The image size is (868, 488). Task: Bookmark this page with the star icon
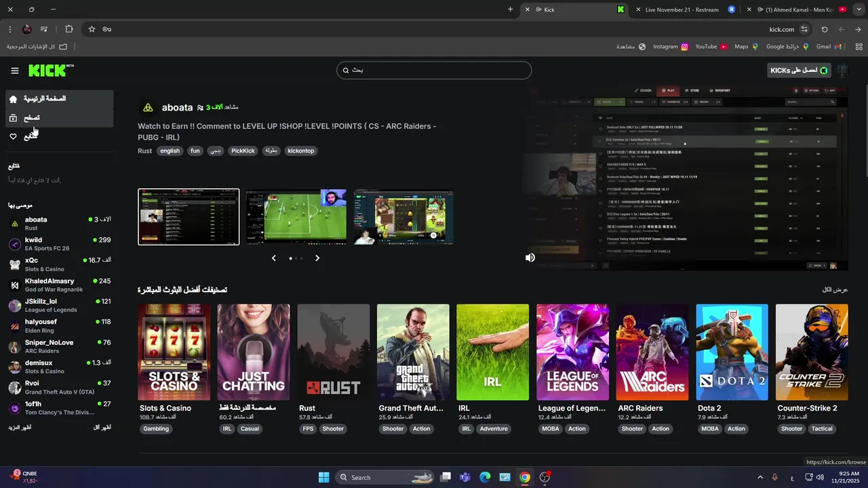(92, 29)
